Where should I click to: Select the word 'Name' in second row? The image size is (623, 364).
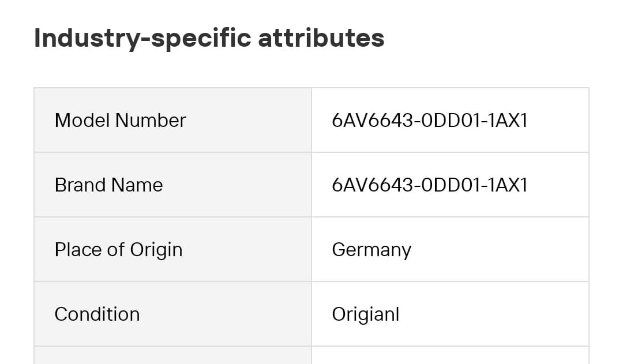(x=137, y=185)
